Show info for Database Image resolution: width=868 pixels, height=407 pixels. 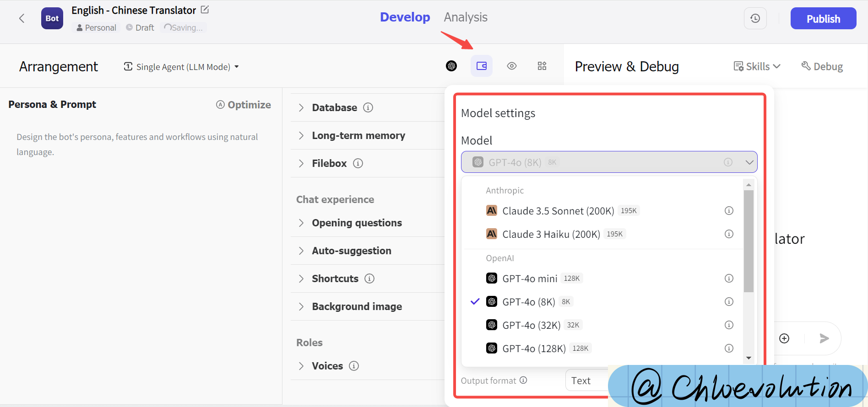[x=368, y=107]
